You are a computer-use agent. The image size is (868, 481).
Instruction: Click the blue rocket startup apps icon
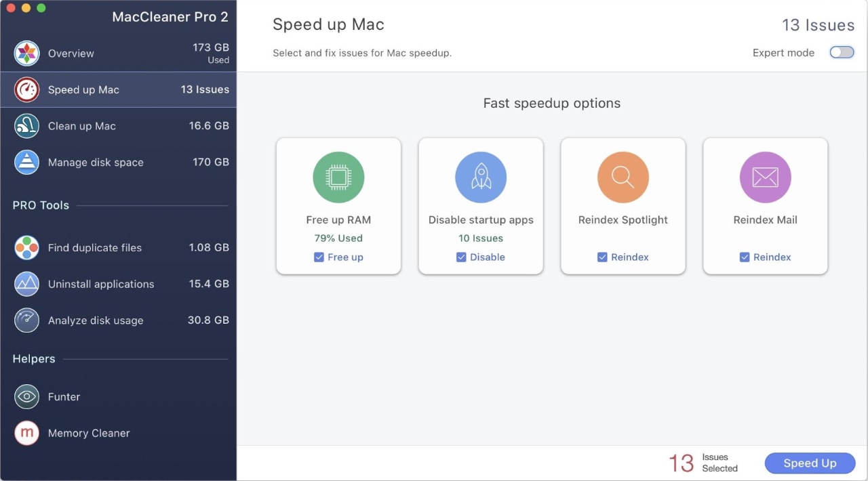[481, 177]
